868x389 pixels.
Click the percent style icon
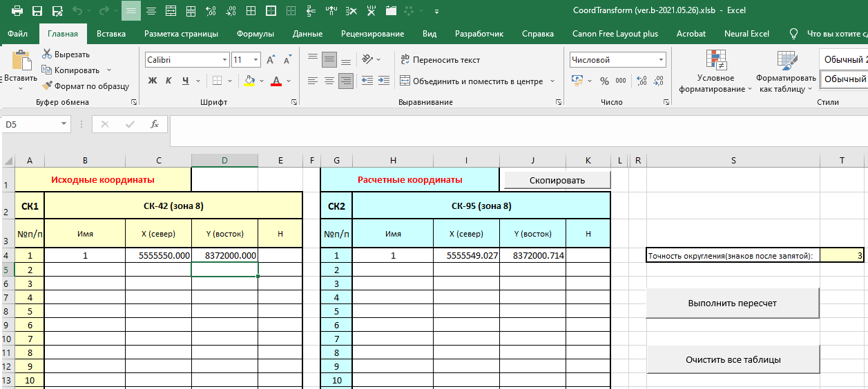tap(604, 81)
